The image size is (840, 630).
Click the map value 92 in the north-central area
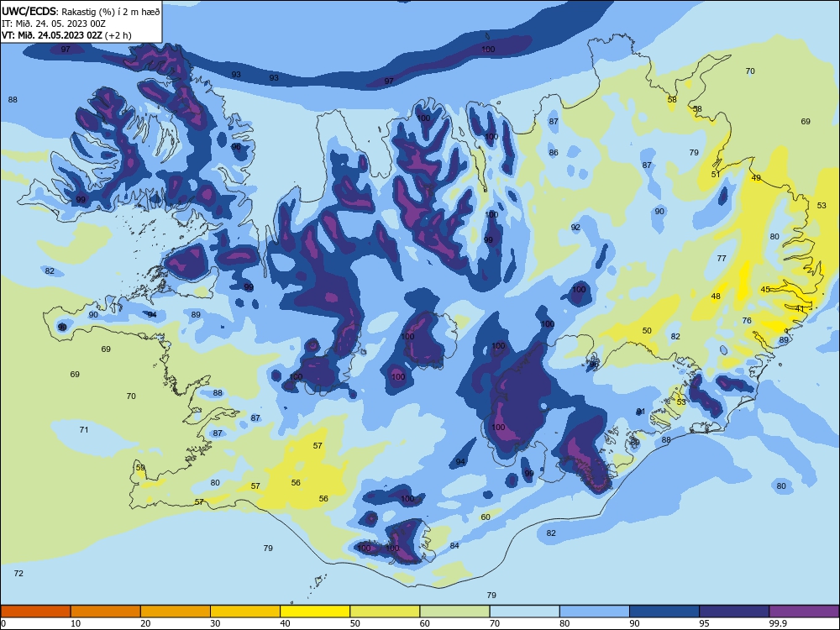pyautogui.click(x=575, y=227)
